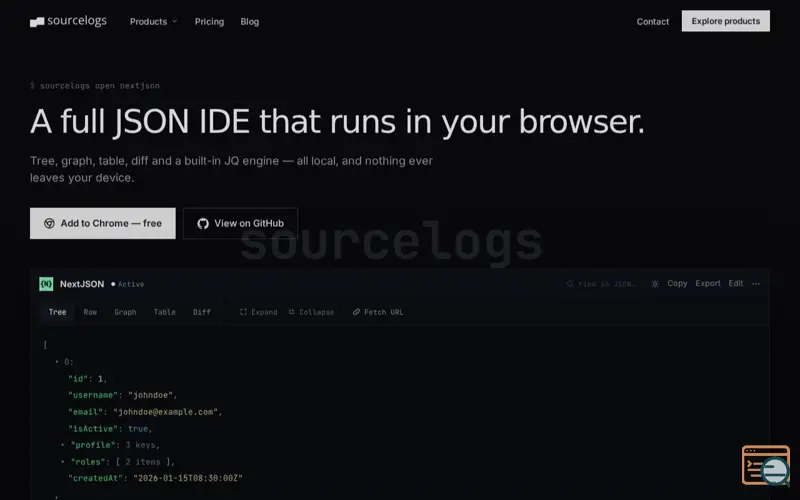Expand the "profile" node
This screenshot has width=800, height=500.
click(63, 445)
